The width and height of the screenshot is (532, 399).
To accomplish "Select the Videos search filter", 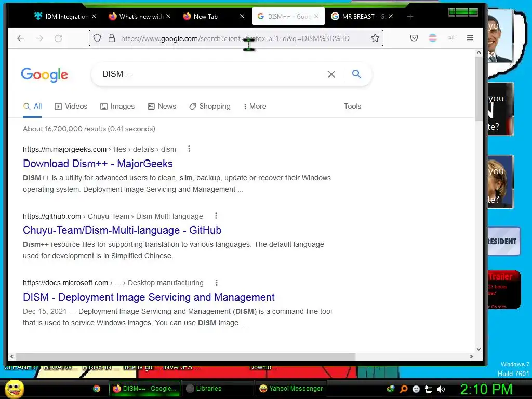I will coord(71,106).
